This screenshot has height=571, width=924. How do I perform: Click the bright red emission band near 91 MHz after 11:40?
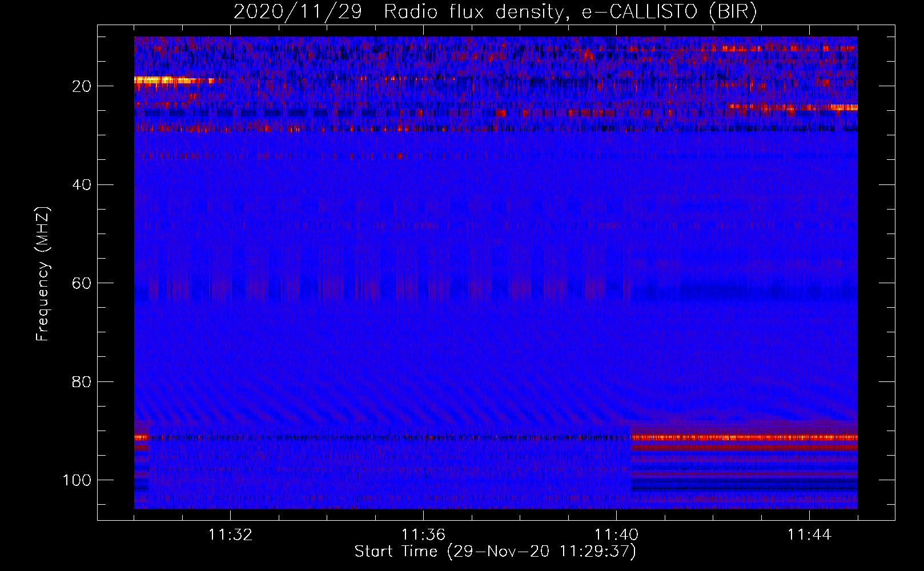click(744, 438)
